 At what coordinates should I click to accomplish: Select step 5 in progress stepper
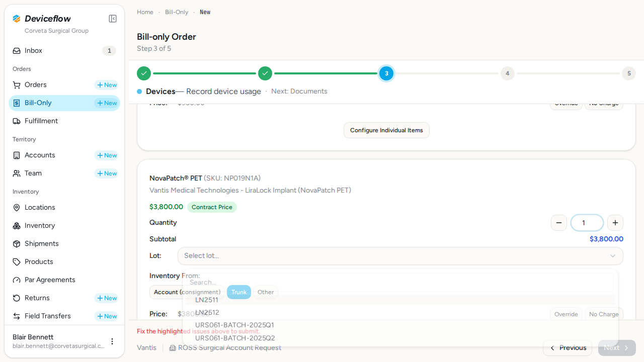(629, 73)
